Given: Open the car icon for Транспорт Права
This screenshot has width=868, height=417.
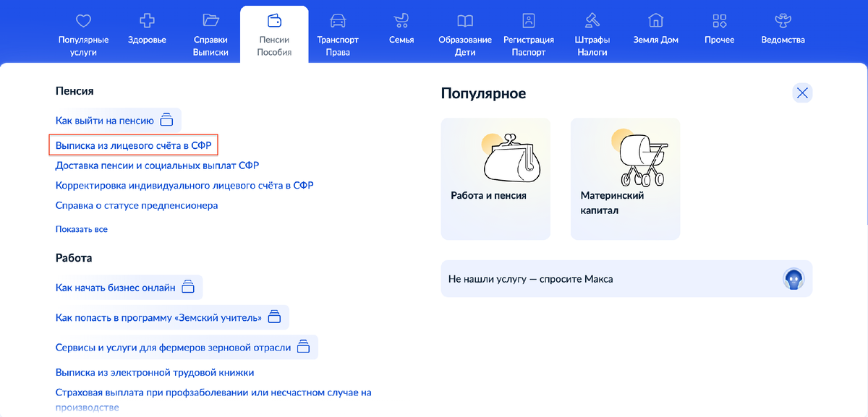Looking at the screenshot, I should pyautogui.click(x=338, y=21).
